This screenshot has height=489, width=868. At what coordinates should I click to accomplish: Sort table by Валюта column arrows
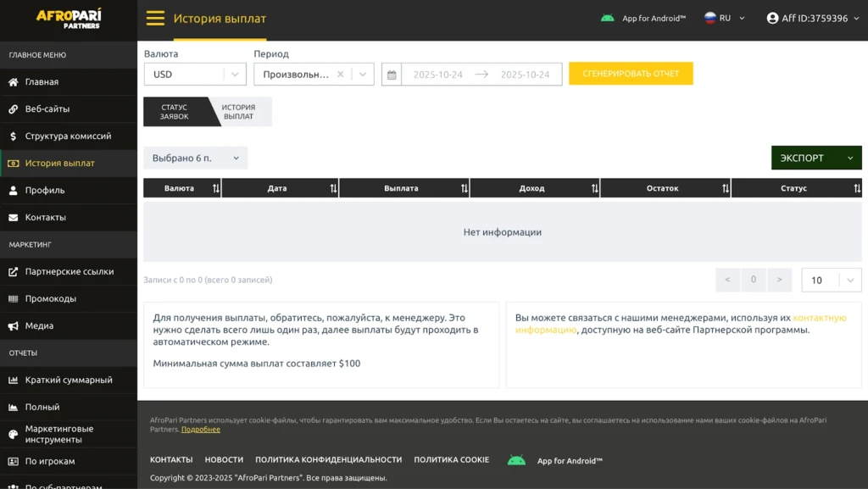[x=216, y=189]
